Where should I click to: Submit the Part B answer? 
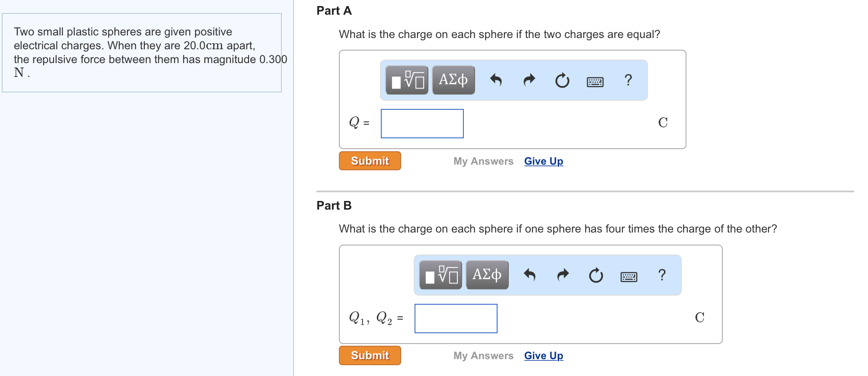370,356
